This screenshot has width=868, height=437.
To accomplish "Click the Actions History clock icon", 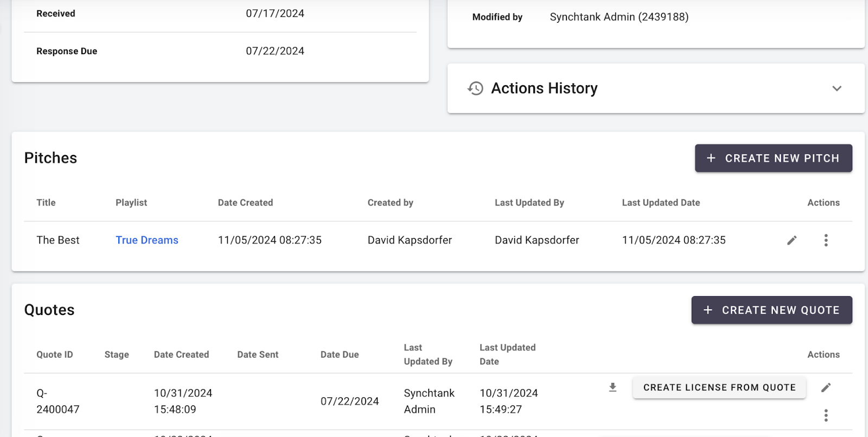I will tap(475, 88).
